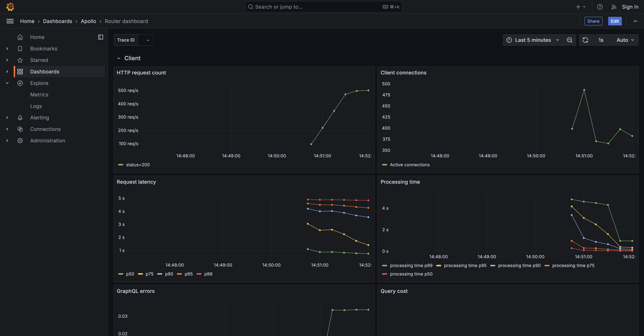Click the dock menu sidebar icon
This screenshot has width=644, height=336.
pyautogui.click(x=100, y=37)
